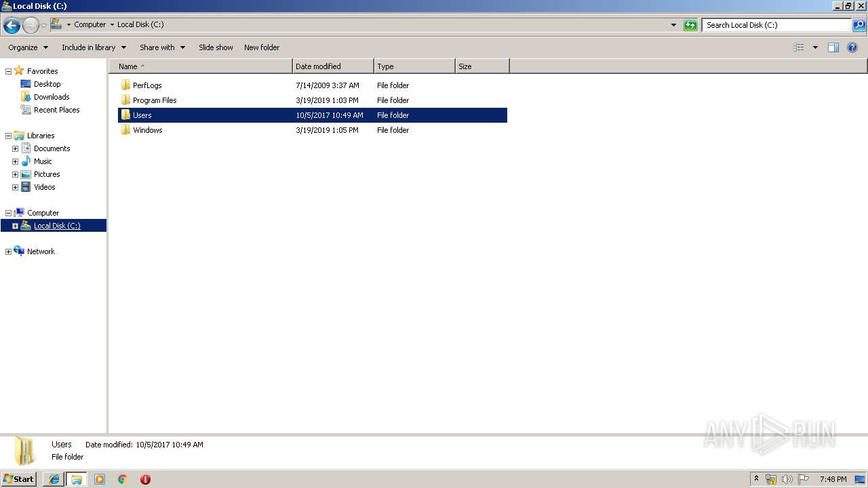Collapse the Computer tree group
Screen dimensions: 868x488
coord(8,213)
